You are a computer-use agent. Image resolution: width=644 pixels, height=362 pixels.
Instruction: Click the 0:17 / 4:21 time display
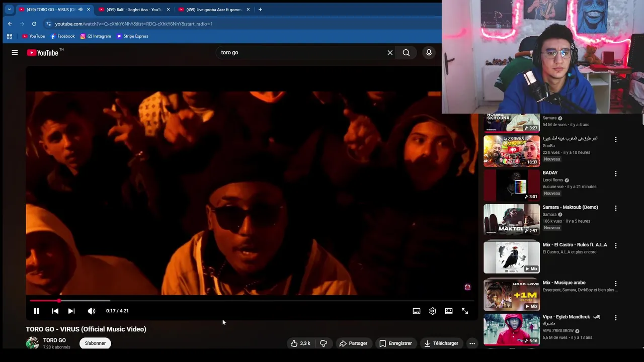point(117,311)
